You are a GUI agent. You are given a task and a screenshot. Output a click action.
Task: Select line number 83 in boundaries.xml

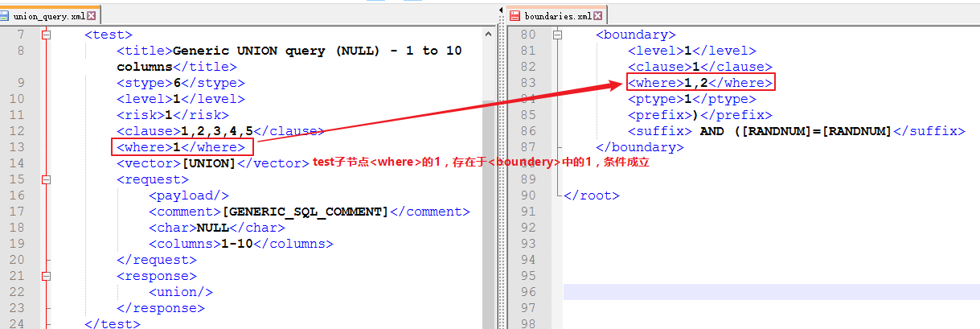527,83
